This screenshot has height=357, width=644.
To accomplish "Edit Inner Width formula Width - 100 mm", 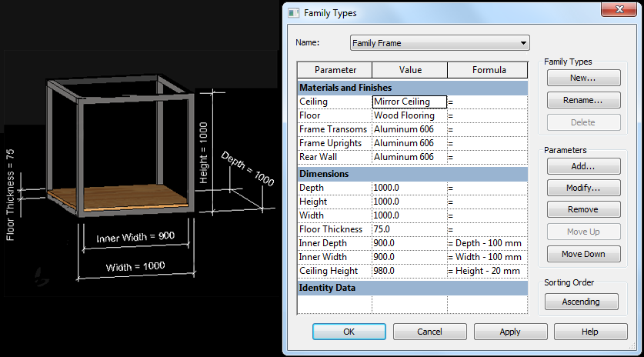I will [x=488, y=257].
